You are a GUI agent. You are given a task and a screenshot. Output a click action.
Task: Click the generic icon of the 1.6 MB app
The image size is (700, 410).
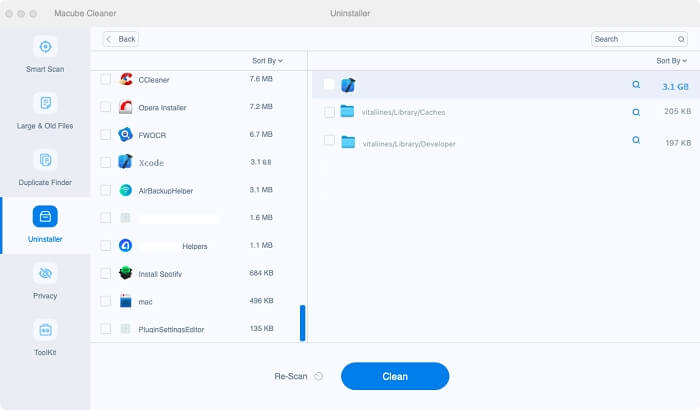[x=125, y=218]
